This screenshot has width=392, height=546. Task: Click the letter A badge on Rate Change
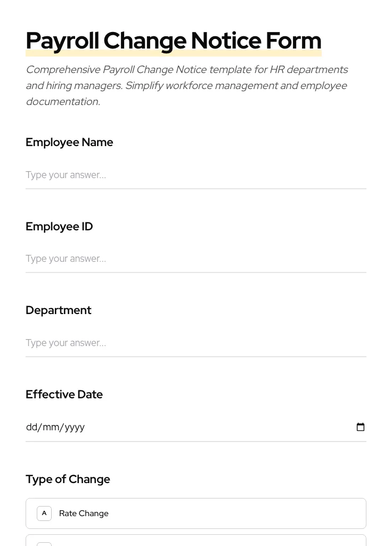44,513
